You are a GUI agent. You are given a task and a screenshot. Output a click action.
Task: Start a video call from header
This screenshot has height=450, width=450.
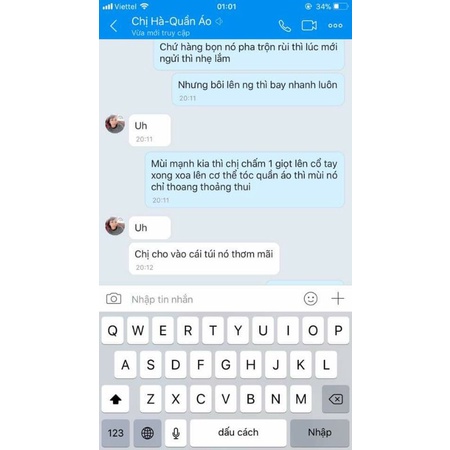(309, 26)
